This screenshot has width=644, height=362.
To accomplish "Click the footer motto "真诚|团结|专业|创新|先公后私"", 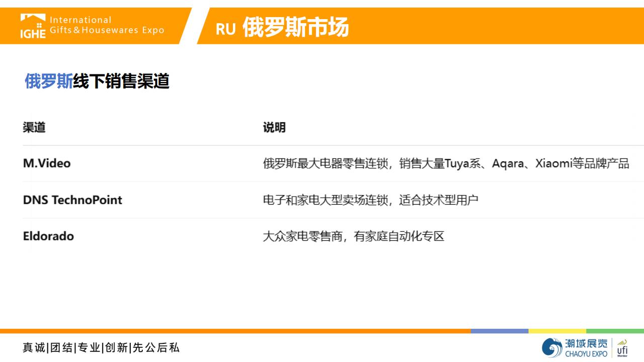I will click(x=101, y=347).
